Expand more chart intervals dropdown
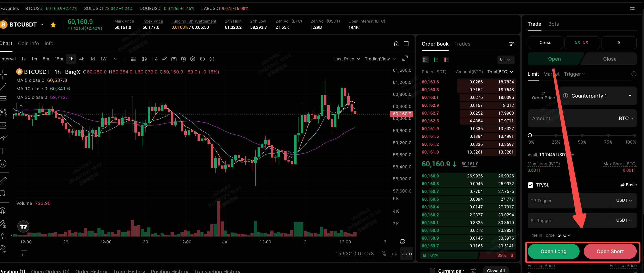The width and height of the screenshot is (644, 273). point(115,59)
